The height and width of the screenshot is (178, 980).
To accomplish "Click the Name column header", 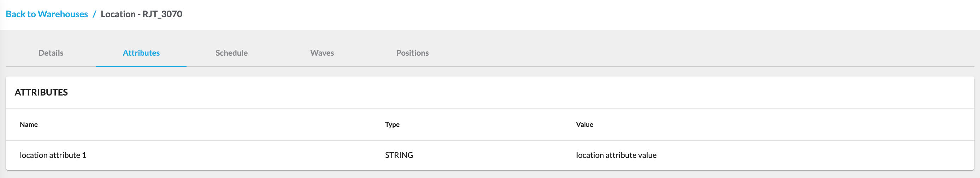I will [x=29, y=124].
